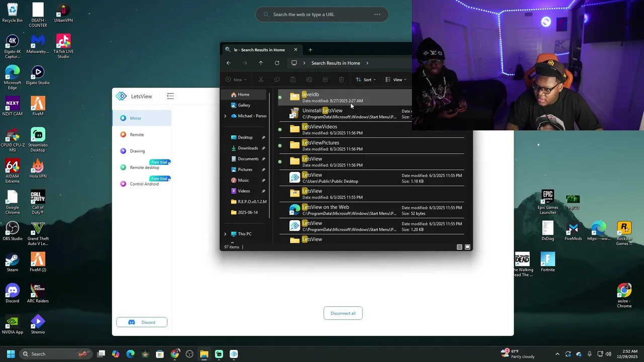The height and width of the screenshot is (362, 644).
Task: Click the Call of Duty desktop icon
Action: tap(38, 202)
